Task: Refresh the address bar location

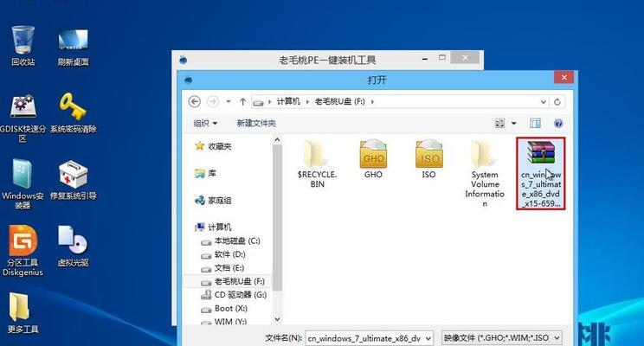Action: click(x=557, y=102)
